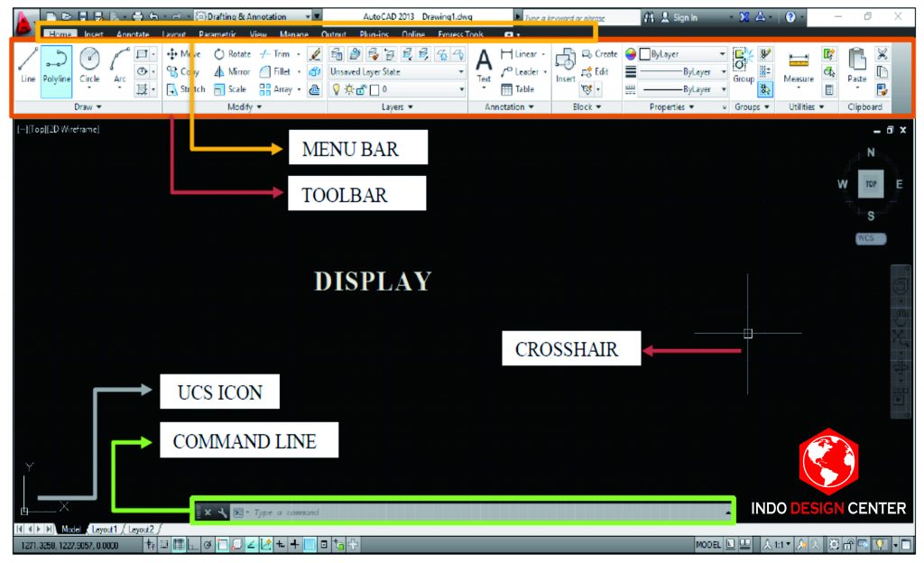This screenshot has width=924, height=563.
Task: Click the Print icon in quick access toolbar
Action: click(137, 16)
